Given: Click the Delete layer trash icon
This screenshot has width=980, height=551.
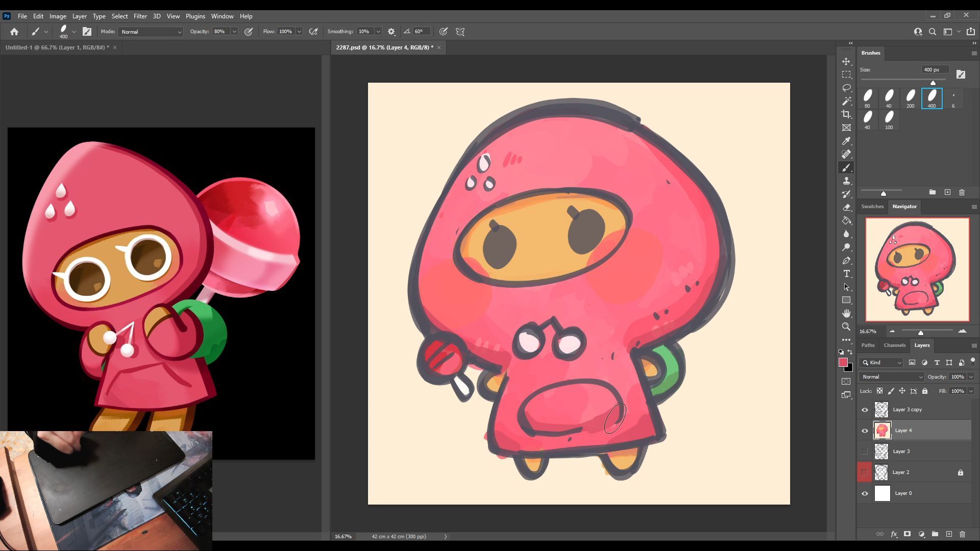Looking at the screenshot, I should coord(962,534).
